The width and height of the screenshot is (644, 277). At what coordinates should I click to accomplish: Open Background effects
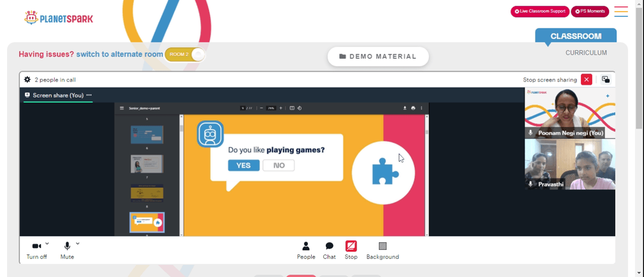point(383,251)
